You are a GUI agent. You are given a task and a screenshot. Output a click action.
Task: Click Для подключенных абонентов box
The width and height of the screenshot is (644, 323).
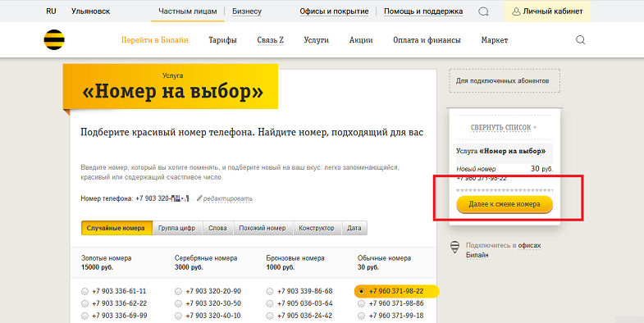point(505,81)
